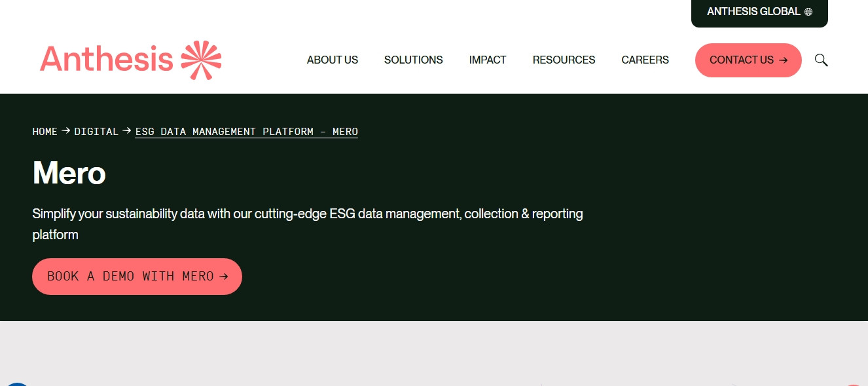The image size is (868, 386).
Task: Expand the Impact navigation menu
Action: [487, 60]
